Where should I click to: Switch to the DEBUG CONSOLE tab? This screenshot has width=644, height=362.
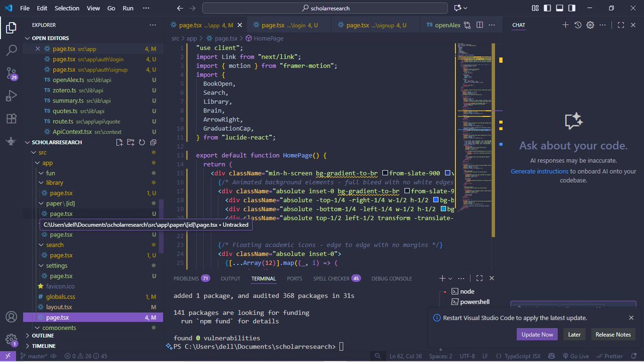click(x=392, y=278)
